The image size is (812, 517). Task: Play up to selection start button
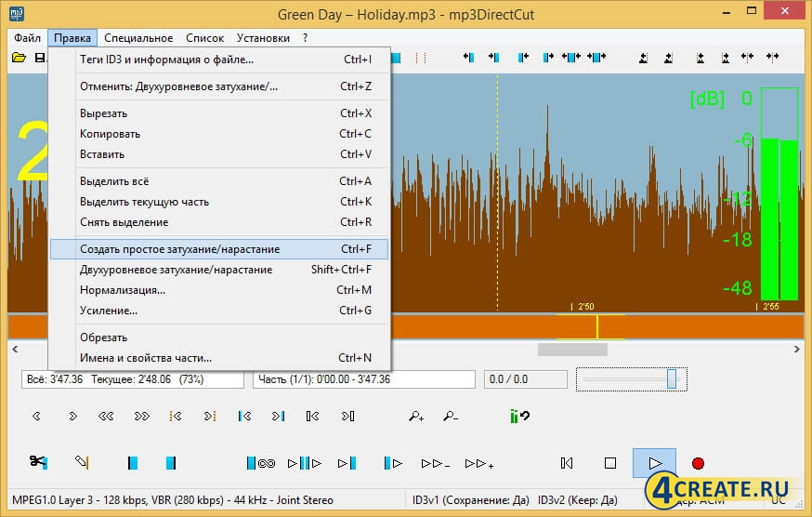[x=347, y=463]
